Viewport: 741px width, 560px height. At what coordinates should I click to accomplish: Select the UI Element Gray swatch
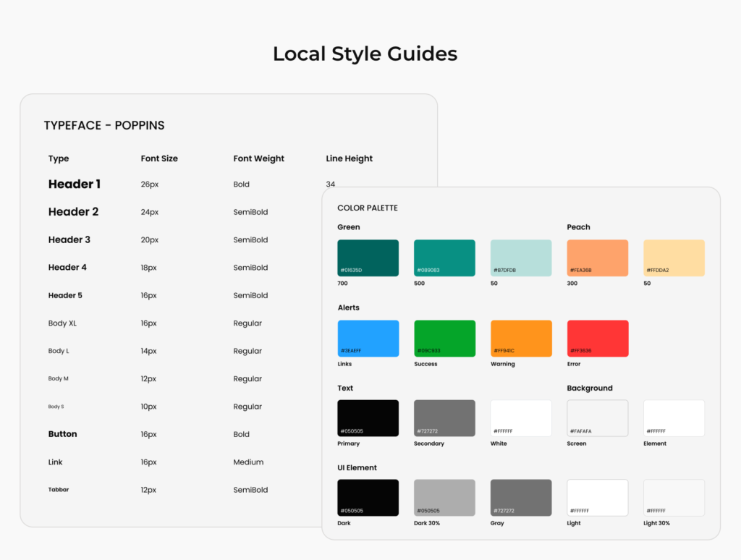tap(521, 498)
